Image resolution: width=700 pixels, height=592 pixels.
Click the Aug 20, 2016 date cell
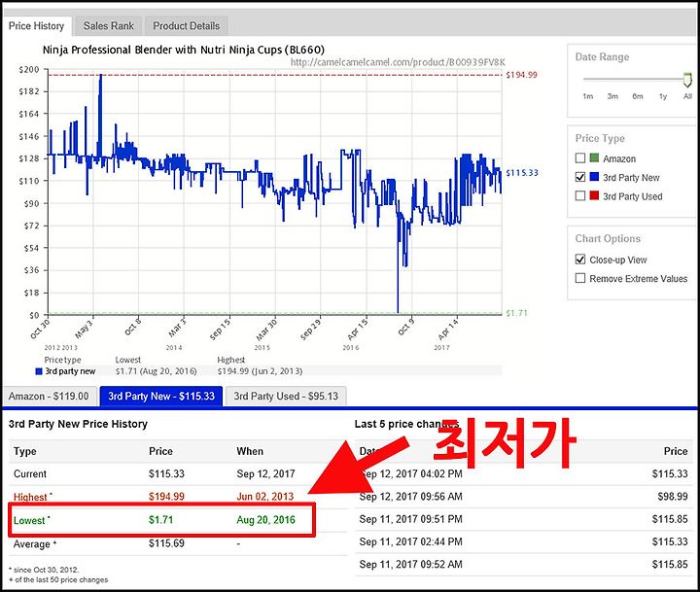[x=266, y=520]
